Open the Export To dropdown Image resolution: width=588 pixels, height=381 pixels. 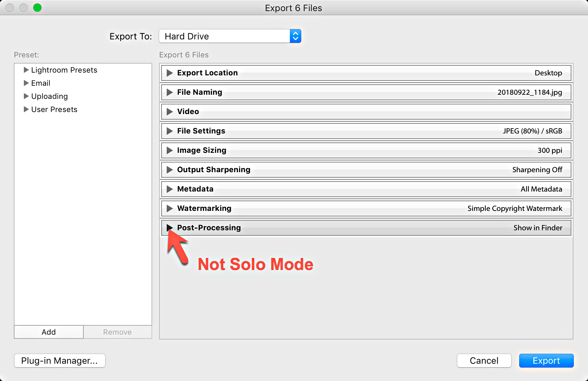click(x=295, y=36)
